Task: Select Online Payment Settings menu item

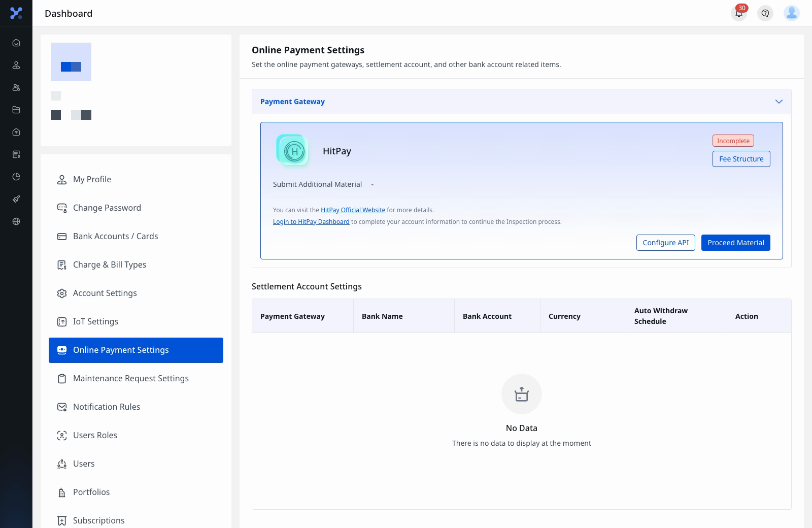Action: click(136, 350)
